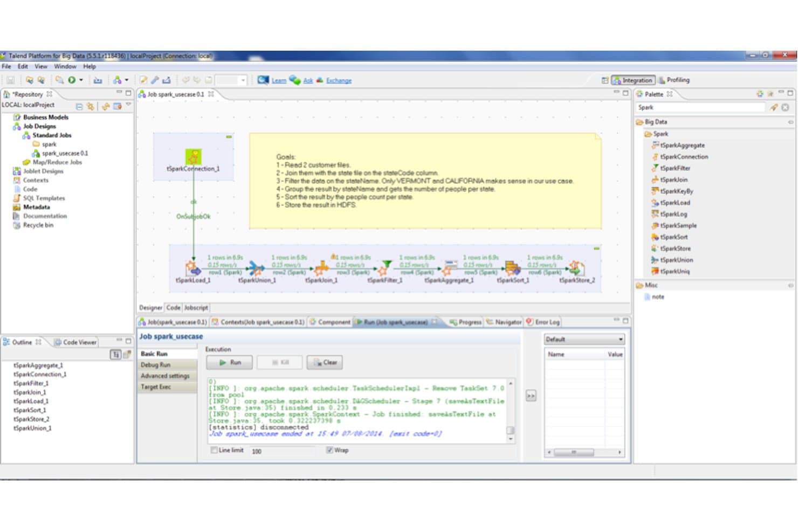This screenshot has width=798, height=532.
Task: Click the green Run job toolbar icon
Action: (x=72, y=80)
